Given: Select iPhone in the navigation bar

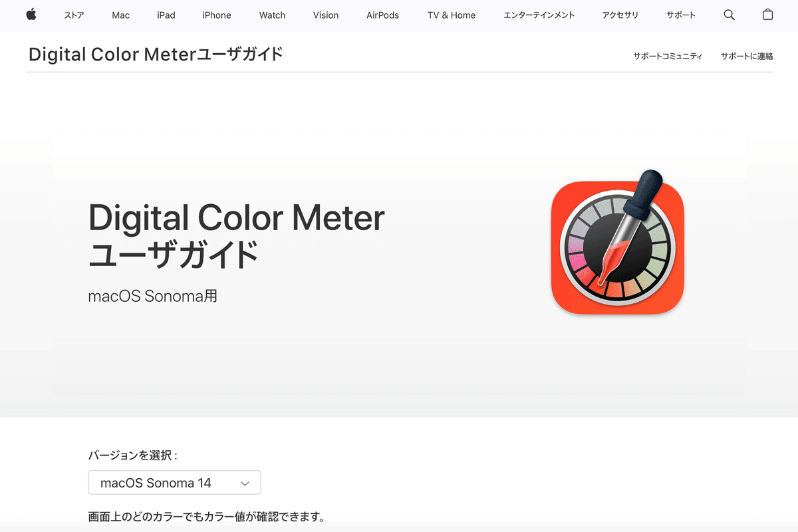Looking at the screenshot, I should [217, 15].
